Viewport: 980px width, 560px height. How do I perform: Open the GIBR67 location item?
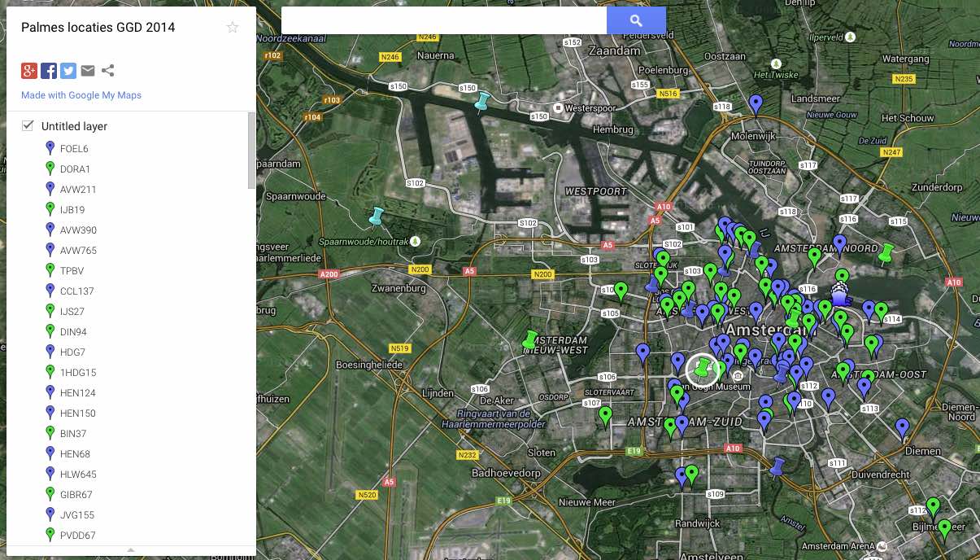(76, 495)
